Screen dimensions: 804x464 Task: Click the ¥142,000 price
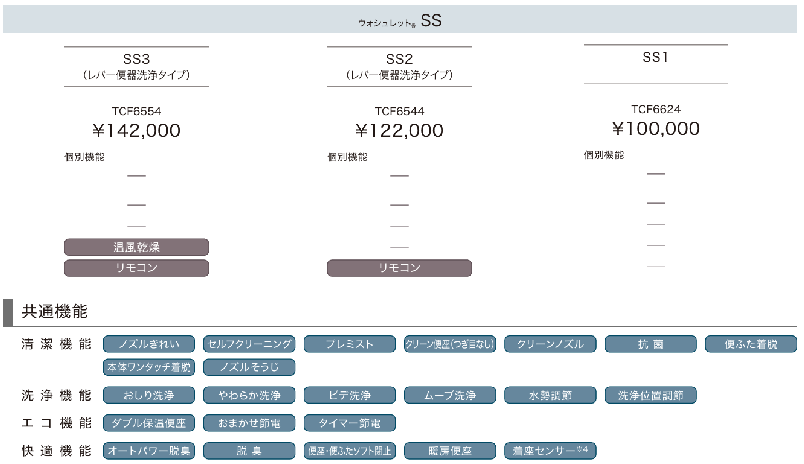(136, 131)
